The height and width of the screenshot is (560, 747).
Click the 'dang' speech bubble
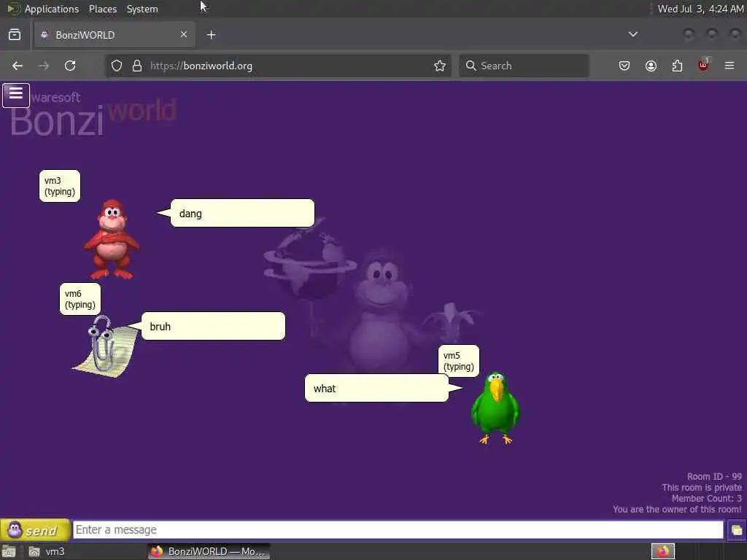pos(242,214)
